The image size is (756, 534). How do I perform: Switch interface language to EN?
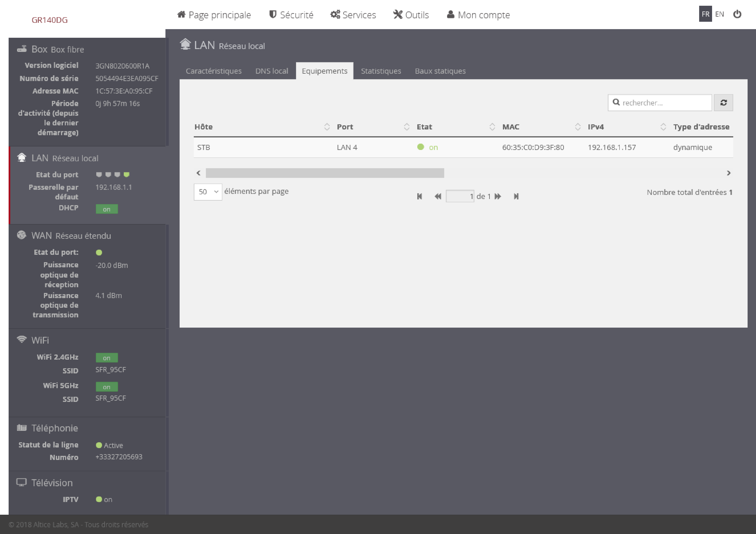click(x=720, y=14)
